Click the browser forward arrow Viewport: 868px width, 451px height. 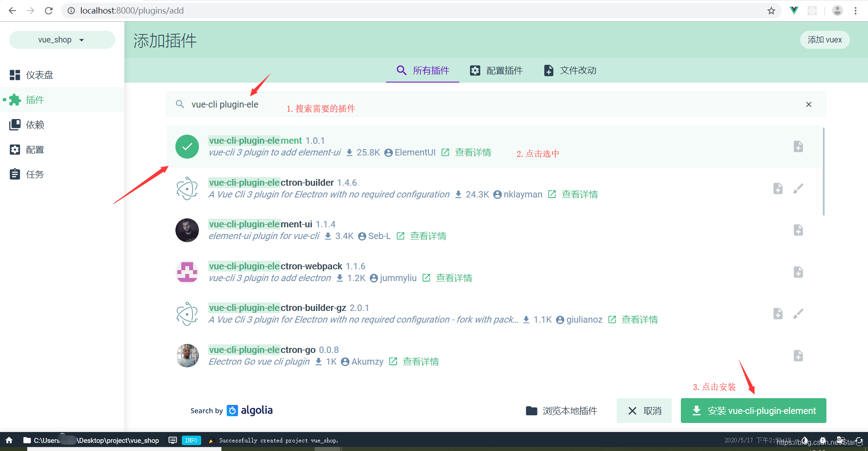click(30, 10)
